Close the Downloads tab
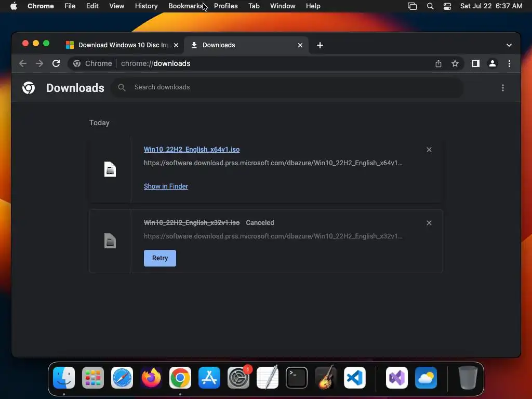The image size is (532, 399). click(x=300, y=45)
